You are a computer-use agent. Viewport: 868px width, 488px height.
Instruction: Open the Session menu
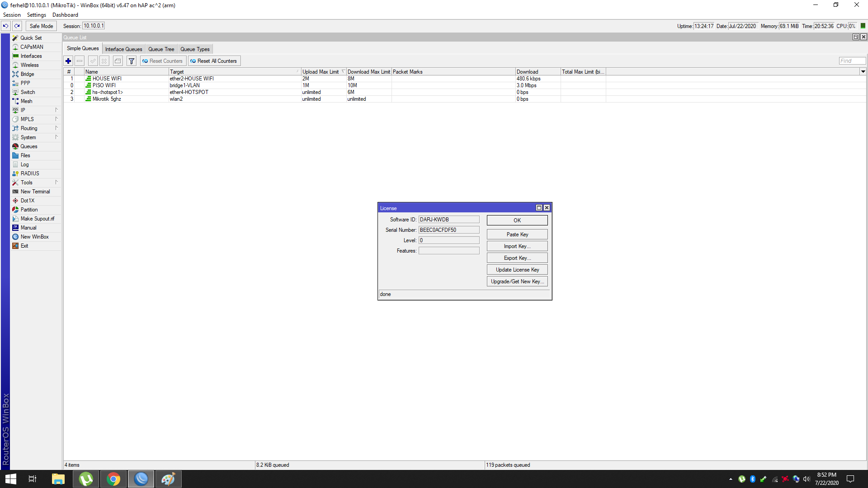[x=12, y=15]
